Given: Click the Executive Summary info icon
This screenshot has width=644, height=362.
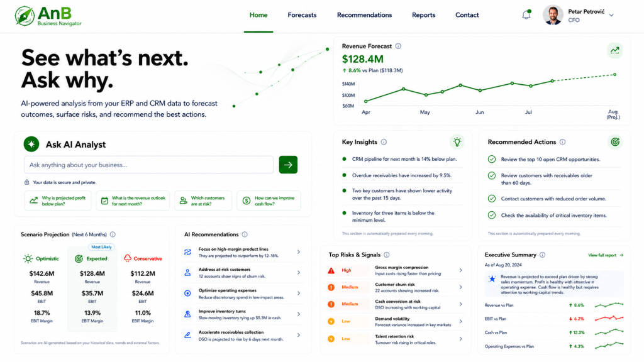Looking at the screenshot, I should (542, 255).
